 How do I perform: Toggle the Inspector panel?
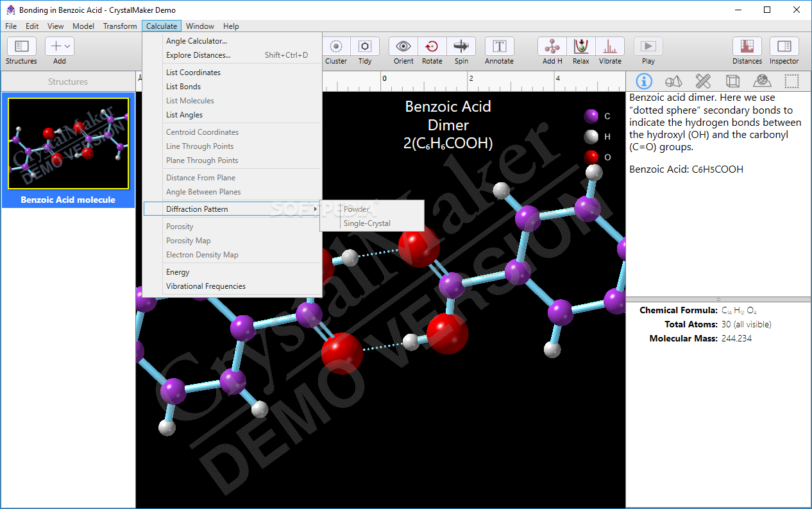(784, 47)
